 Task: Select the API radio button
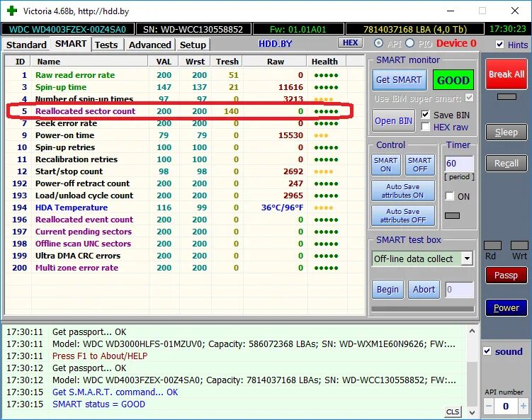coord(378,43)
